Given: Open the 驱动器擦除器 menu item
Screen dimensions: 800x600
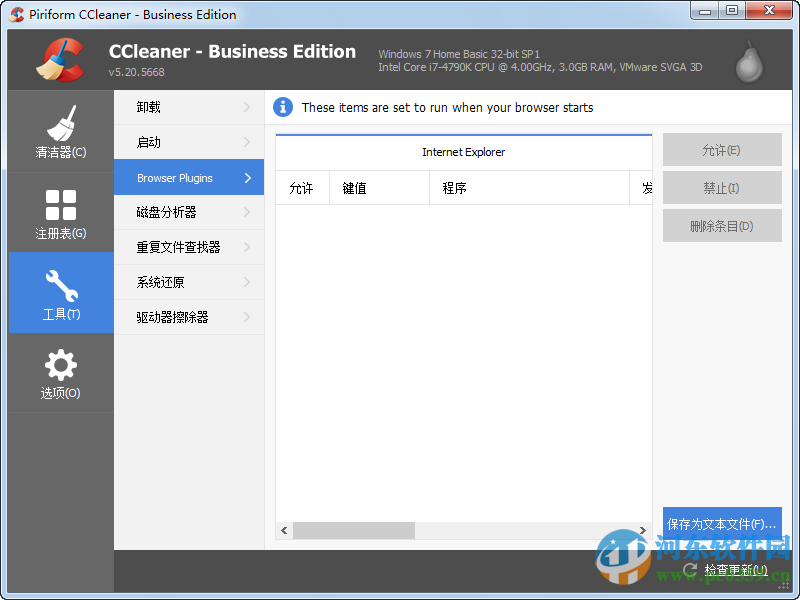Looking at the screenshot, I should (189, 317).
